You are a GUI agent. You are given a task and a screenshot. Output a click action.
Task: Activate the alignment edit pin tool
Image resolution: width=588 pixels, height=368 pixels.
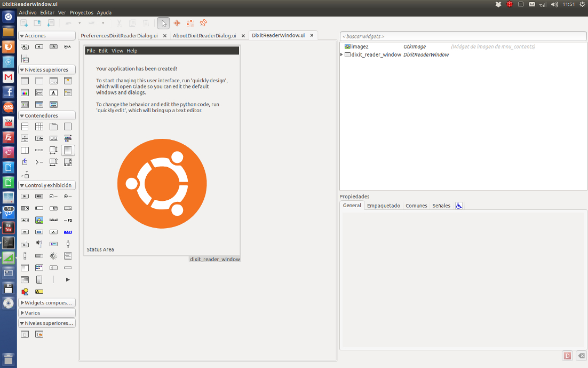(x=204, y=24)
